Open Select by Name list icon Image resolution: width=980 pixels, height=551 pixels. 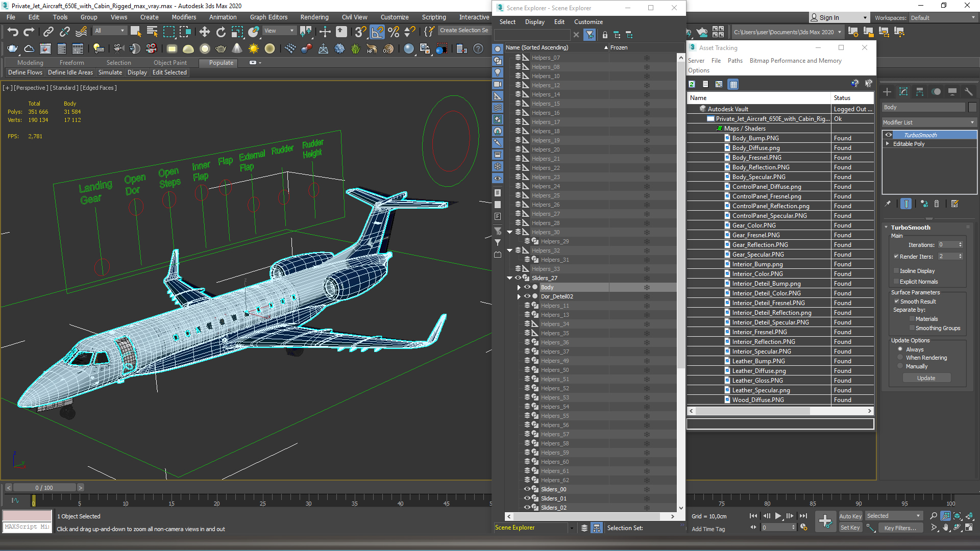pyautogui.click(x=152, y=32)
